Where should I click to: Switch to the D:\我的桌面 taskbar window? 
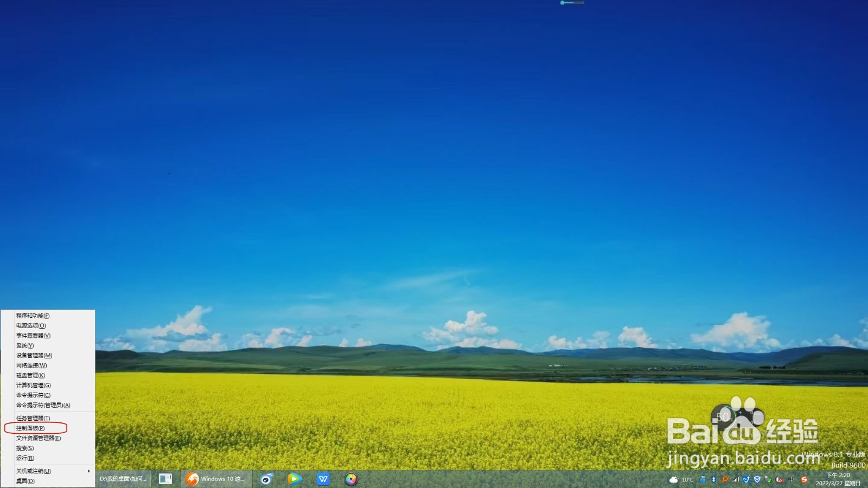click(123, 479)
